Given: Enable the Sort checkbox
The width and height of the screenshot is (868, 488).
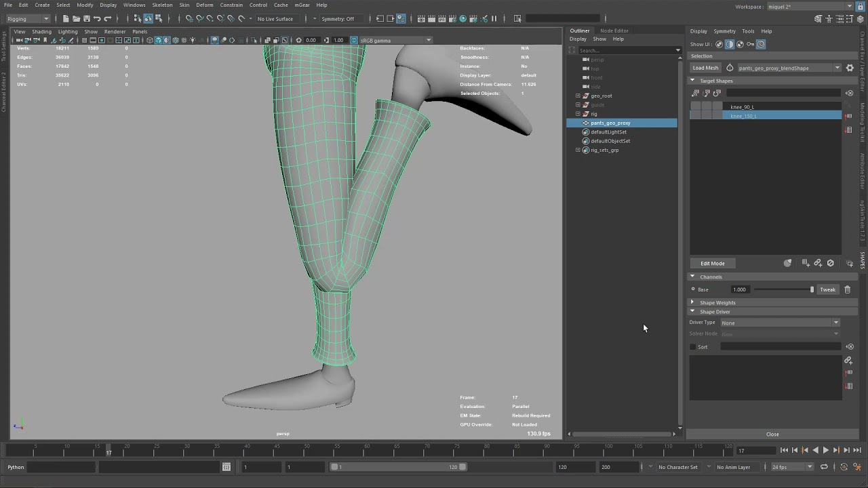Looking at the screenshot, I should (x=693, y=347).
